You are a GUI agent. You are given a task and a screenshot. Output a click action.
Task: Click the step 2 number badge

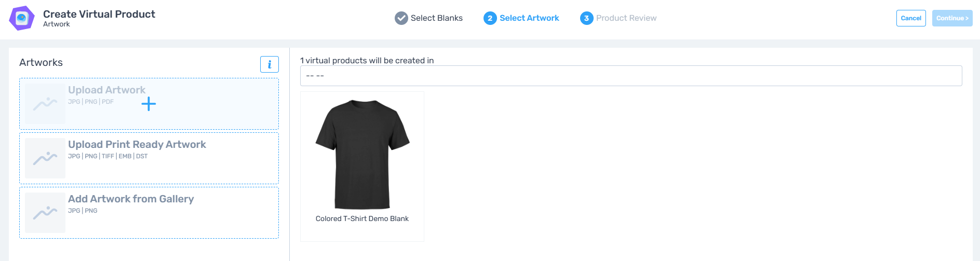(490, 18)
